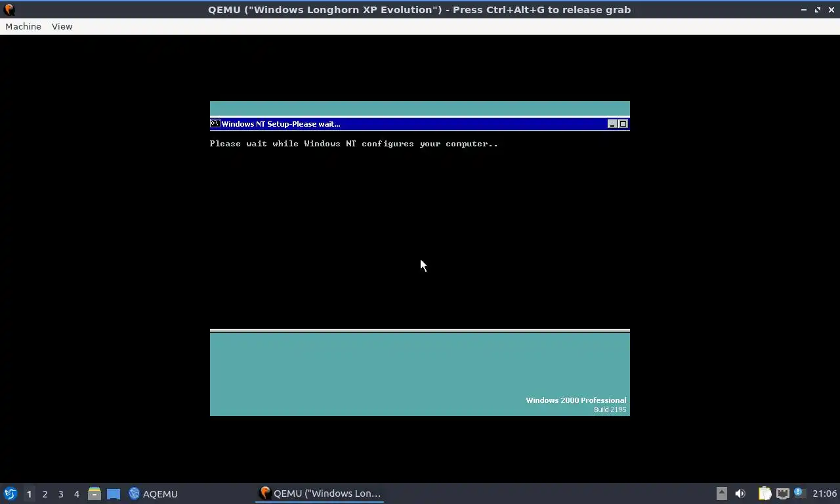Click the network status tray icon
This screenshot has height=504, width=840.
coord(782,493)
